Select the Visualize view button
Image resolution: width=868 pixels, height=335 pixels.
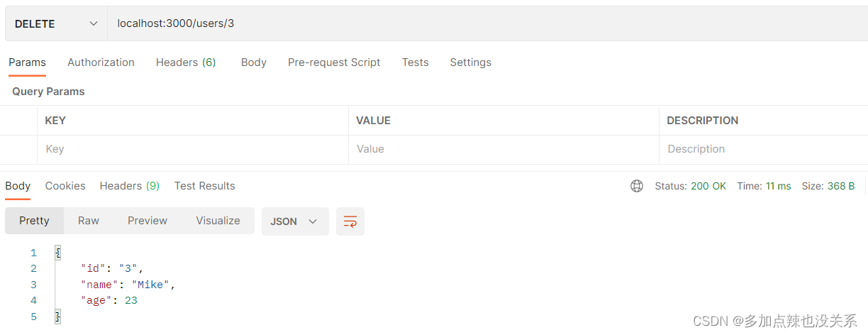[x=218, y=221]
